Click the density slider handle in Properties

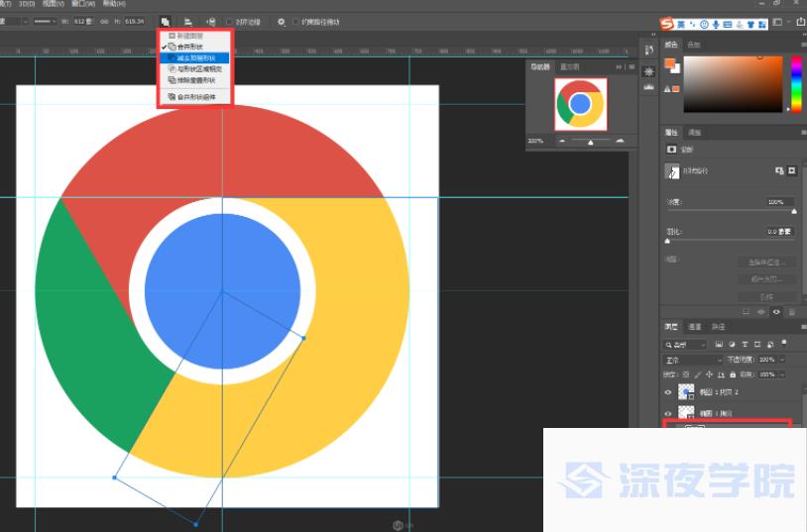click(794, 211)
